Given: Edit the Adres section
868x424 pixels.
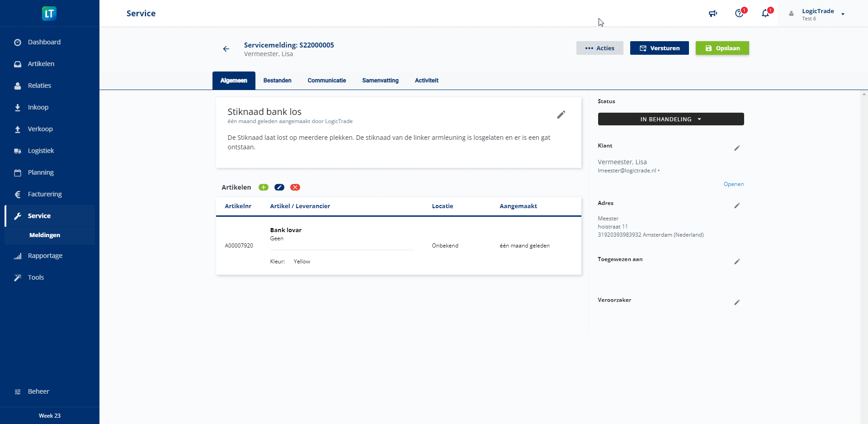Looking at the screenshot, I should coord(737,206).
